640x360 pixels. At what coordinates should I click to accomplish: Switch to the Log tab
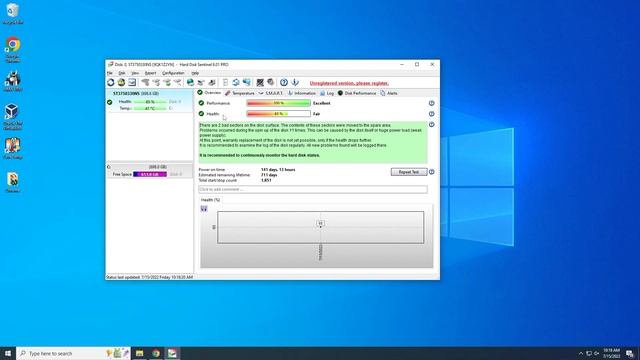(327, 93)
